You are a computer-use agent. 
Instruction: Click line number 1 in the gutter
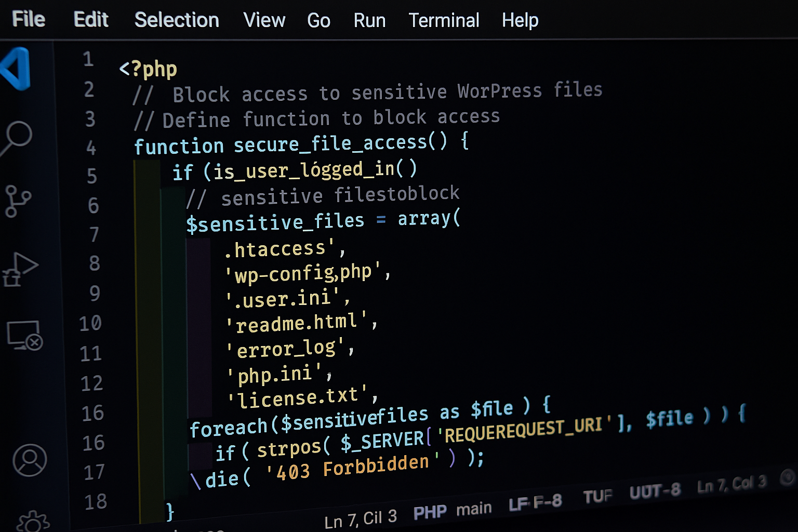pos(88,59)
